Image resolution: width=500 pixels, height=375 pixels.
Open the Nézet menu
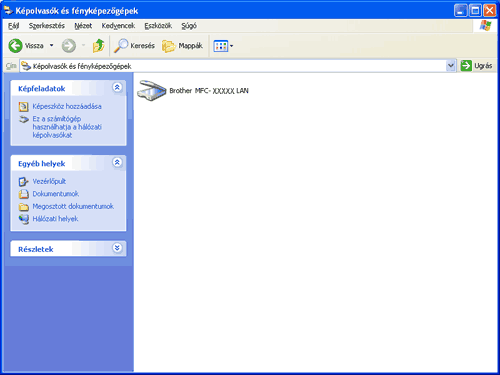click(x=83, y=26)
